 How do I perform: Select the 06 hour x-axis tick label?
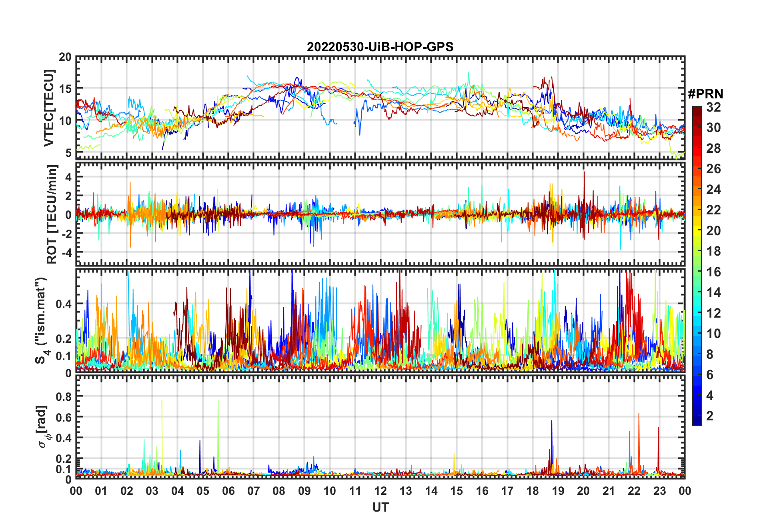pos(228,491)
